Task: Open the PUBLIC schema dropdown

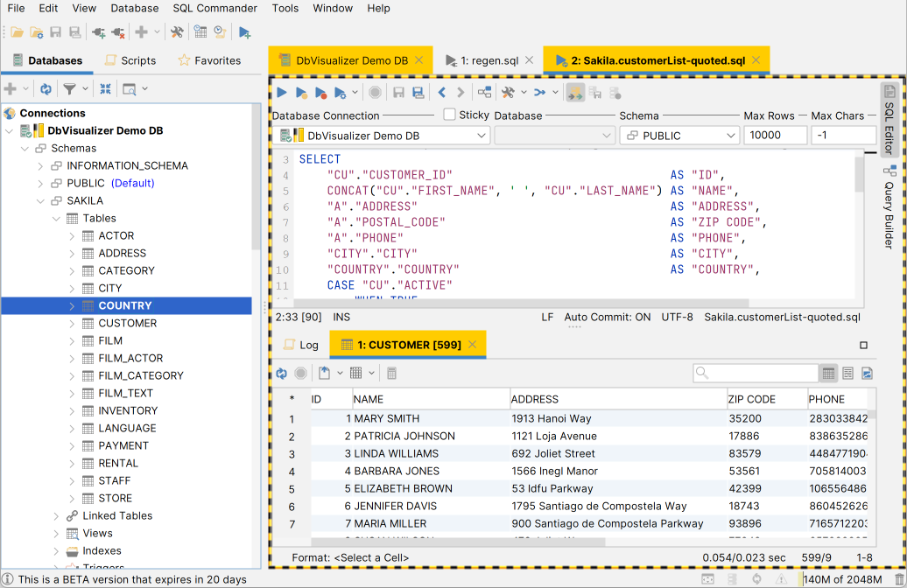Action: click(x=678, y=135)
